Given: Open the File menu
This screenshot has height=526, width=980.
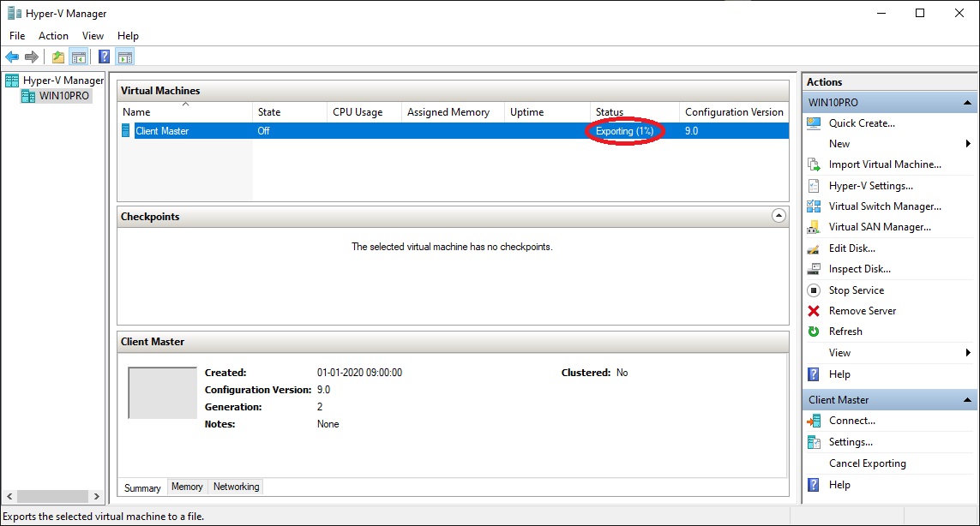Looking at the screenshot, I should pyautogui.click(x=17, y=36).
